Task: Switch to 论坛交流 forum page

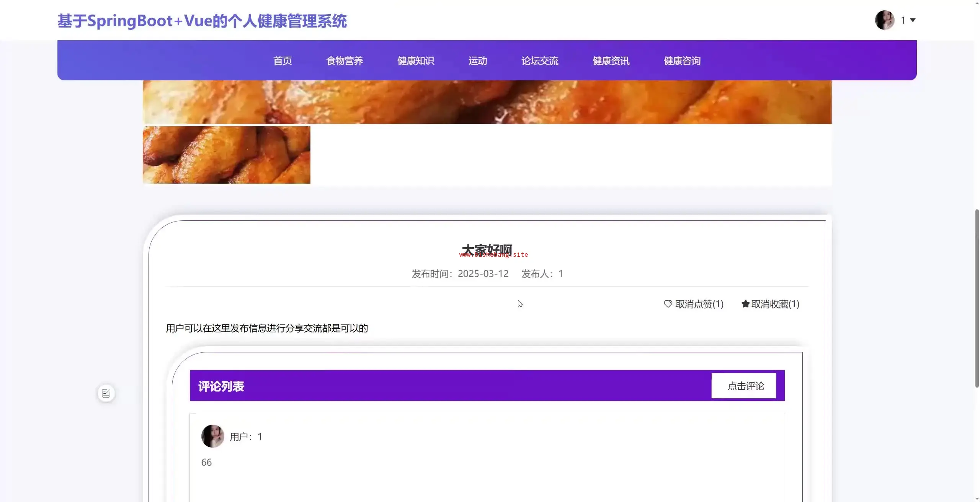Action: coord(540,61)
